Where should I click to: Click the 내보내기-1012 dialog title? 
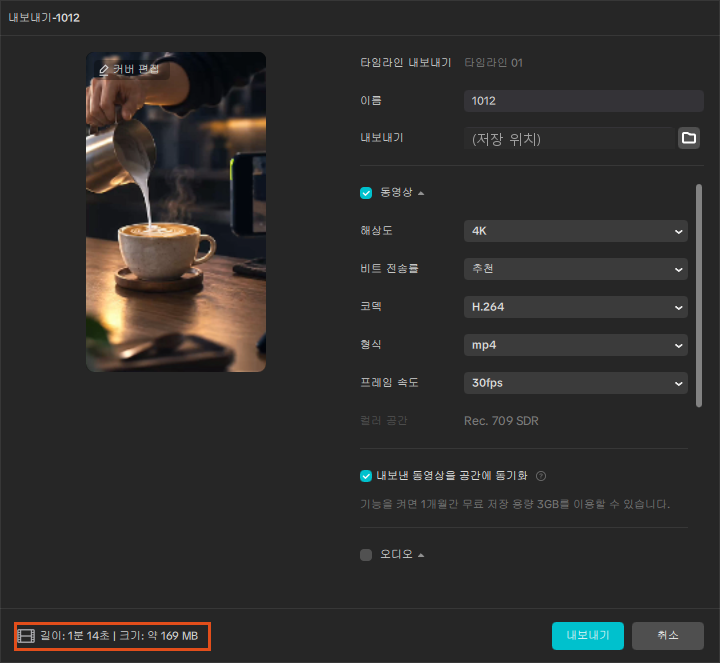(44, 18)
